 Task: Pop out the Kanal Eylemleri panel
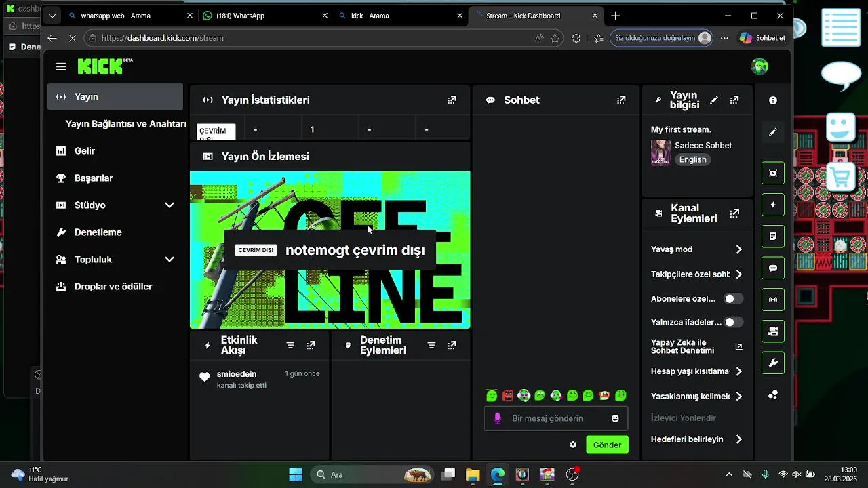coord(734,213)
